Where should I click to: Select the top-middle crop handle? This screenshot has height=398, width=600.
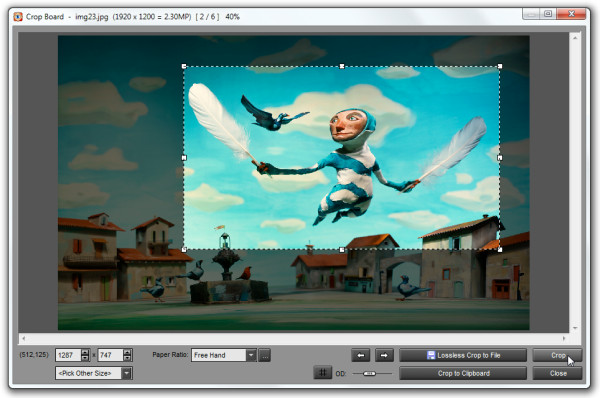click(x=342, y=66)
